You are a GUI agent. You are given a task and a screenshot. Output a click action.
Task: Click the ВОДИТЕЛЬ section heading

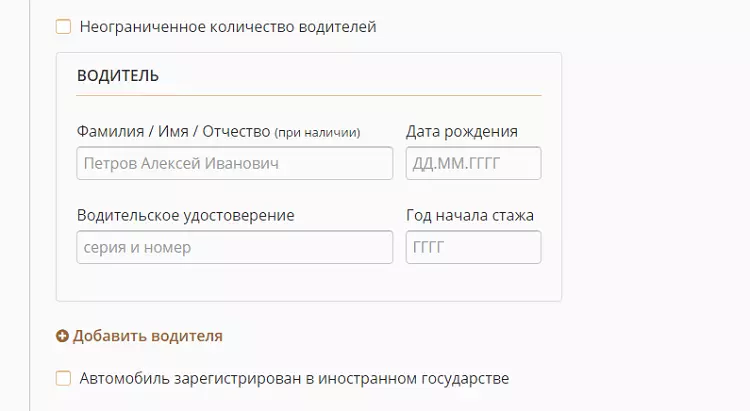click(118, 76)
